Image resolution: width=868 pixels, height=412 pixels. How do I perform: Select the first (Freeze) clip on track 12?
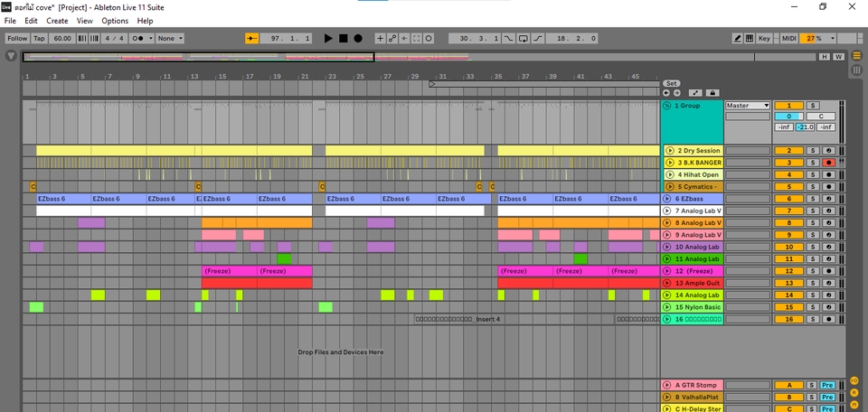pyautogui.click(x=229, y=271)
